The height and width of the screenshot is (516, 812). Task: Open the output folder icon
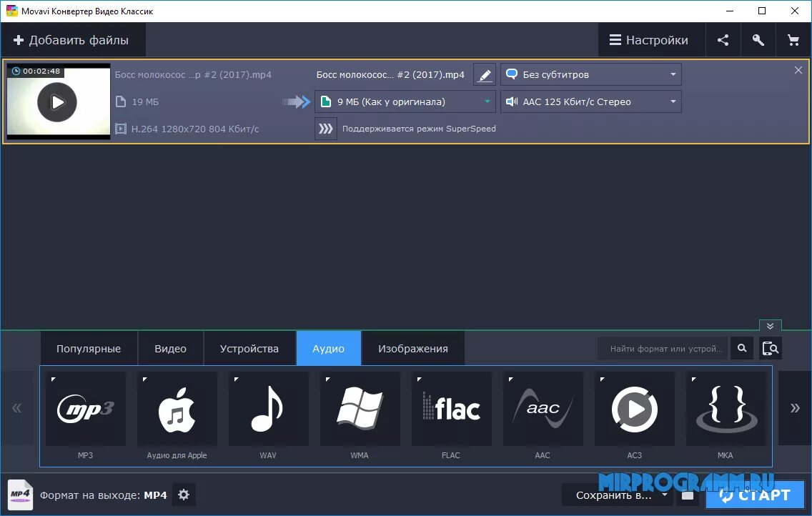(688, 495)
